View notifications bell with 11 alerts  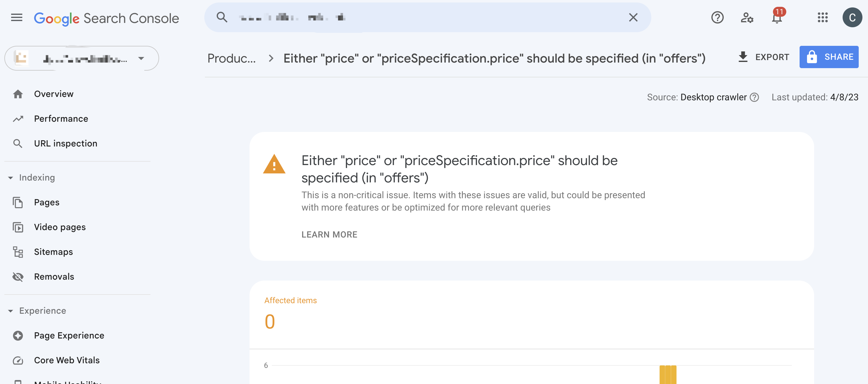[x=777, y=17]
